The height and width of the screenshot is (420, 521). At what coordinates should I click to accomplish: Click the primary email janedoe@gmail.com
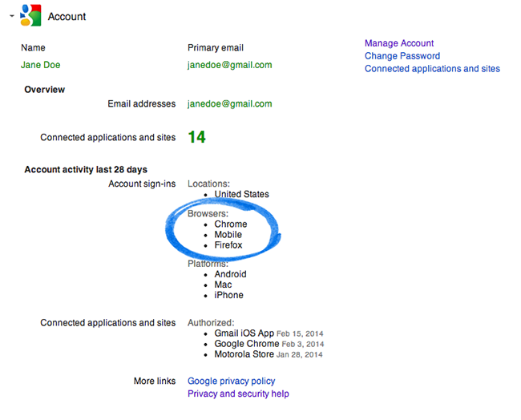coord(229,65)
